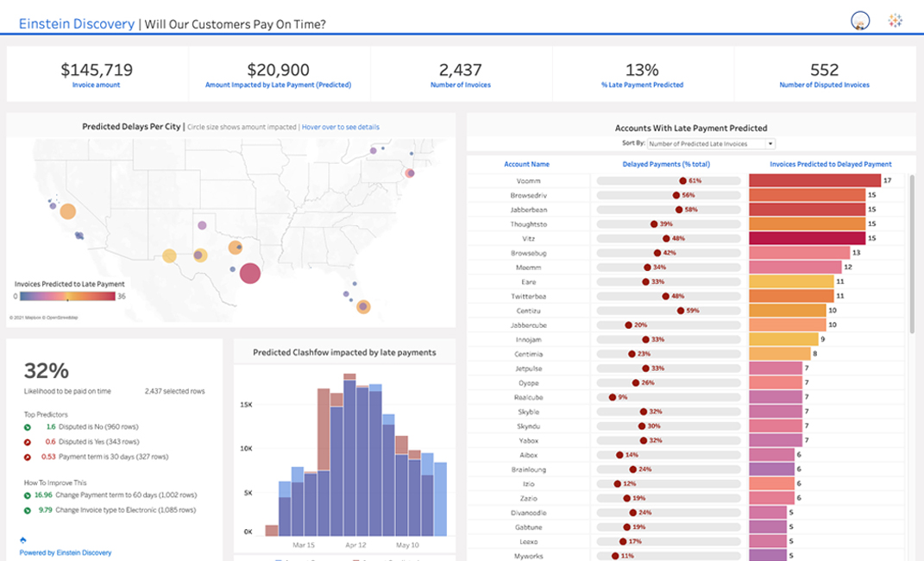Click Einstein icon above Powered by link

[x=22, y=540]
